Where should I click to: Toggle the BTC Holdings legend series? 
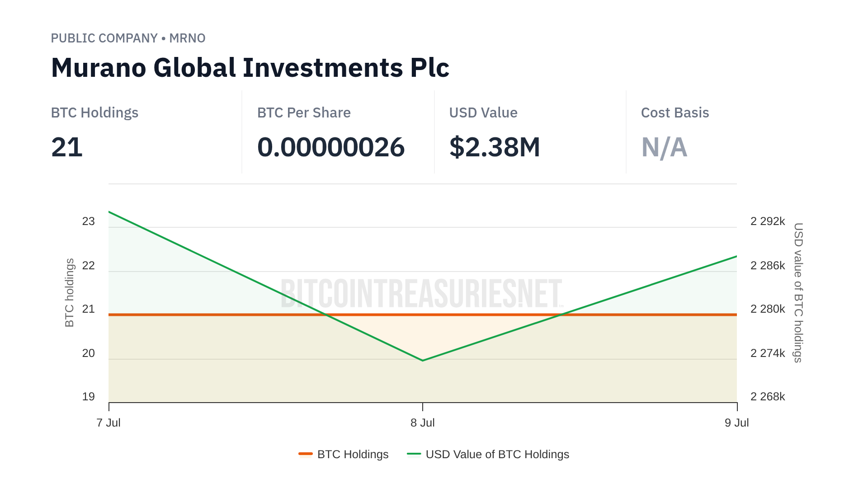353,454
